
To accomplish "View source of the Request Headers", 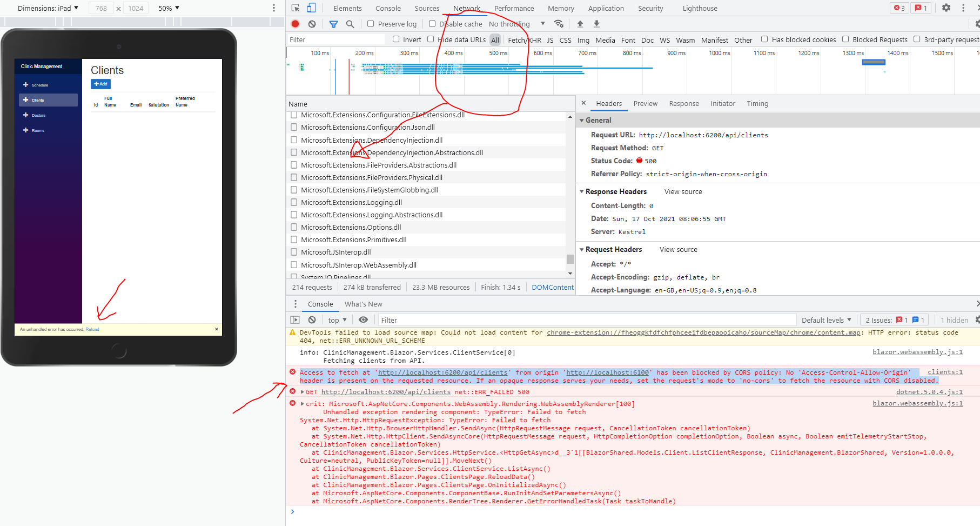I will pyautogui.click(x=678, y=249).
